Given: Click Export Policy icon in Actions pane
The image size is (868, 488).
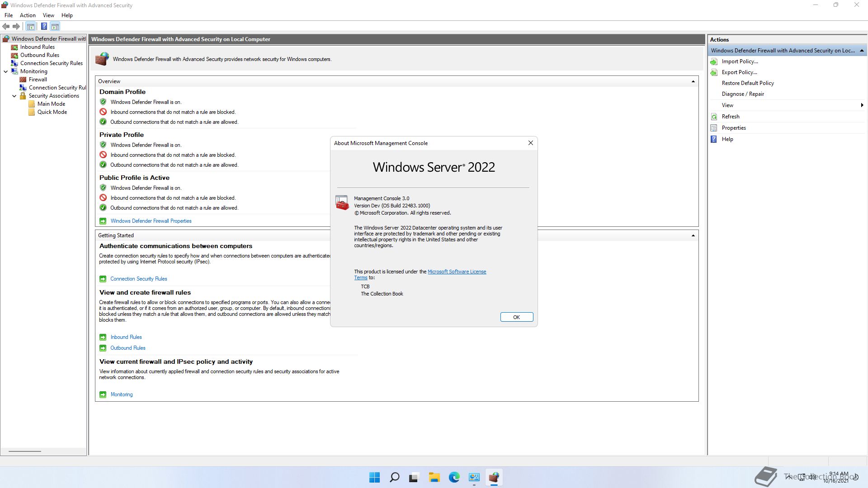Looking at the screenshot, I should (x=714, y=72).
